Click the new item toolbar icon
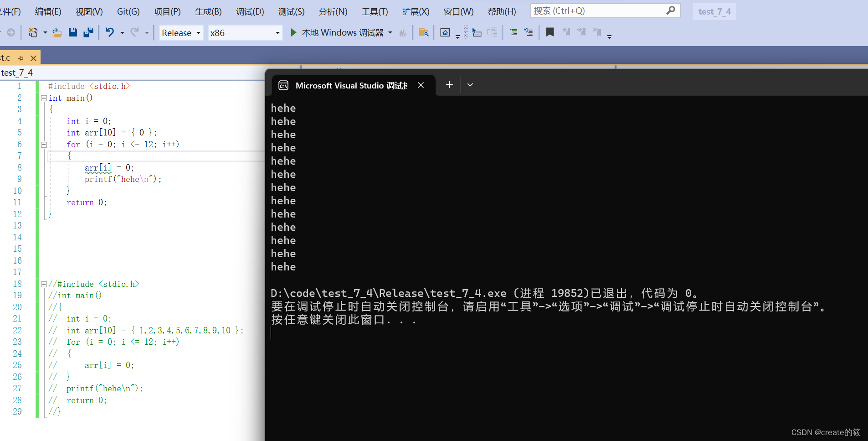 (33, 32)
